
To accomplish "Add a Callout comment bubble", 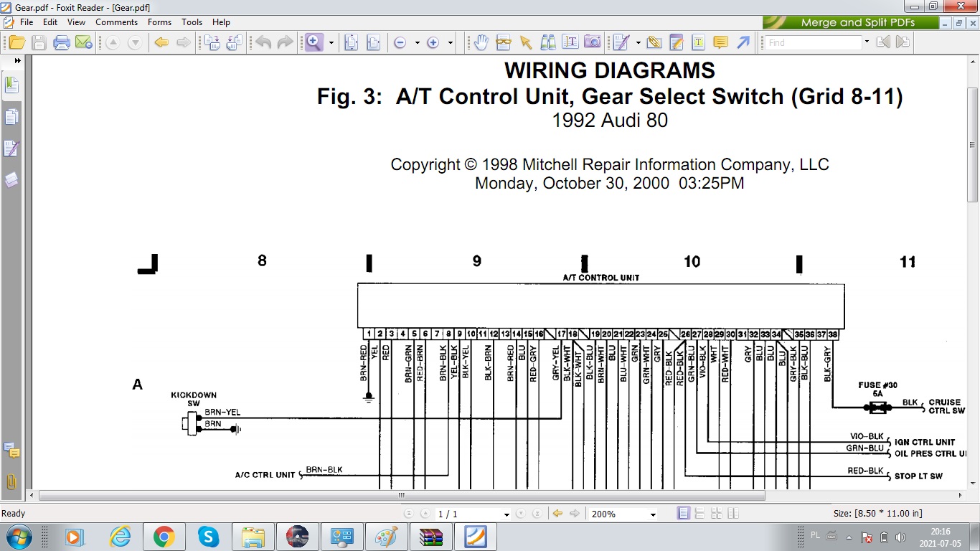I will (x=720, y=42).
